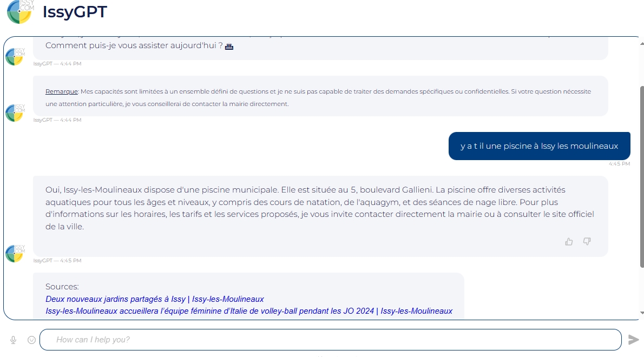Image resolution: width=644 pixels, height=357 pixels.
Task: Click the IssyGPT title text
Action: tap(75, 12)
